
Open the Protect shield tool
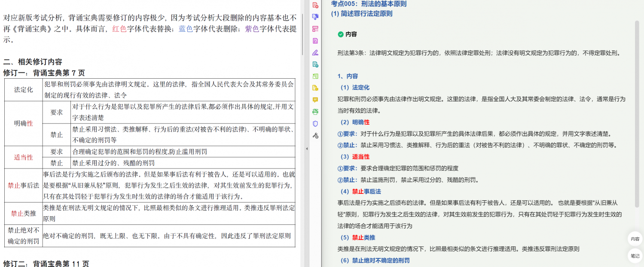(315, 123)
